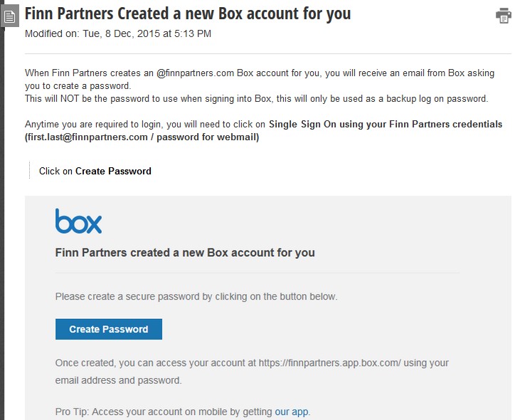Click the gray Box email screenshot image
The width and height of the screenshot is (520, 420).
[268, 308]
